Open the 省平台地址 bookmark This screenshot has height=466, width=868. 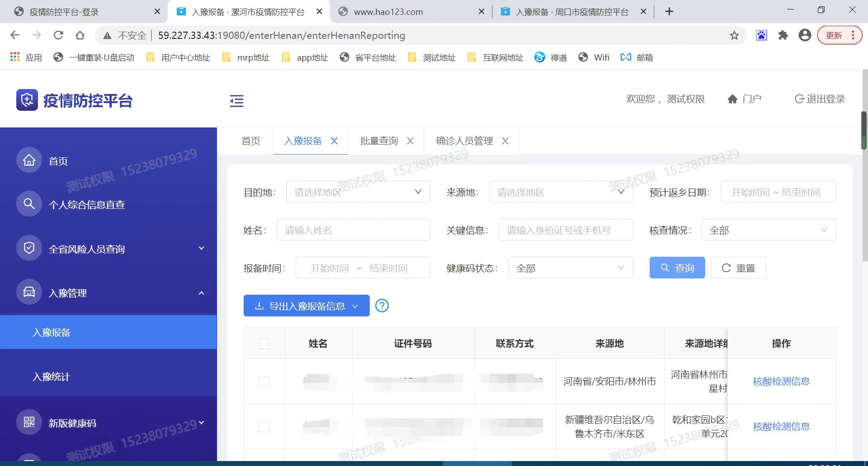point(368,57)
